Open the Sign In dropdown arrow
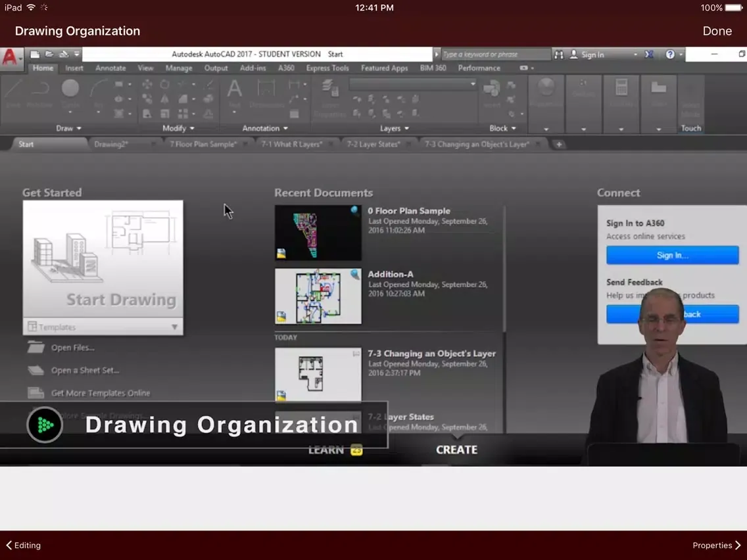The height and width of the screenshot is (560, 747). tap(635, 55)
